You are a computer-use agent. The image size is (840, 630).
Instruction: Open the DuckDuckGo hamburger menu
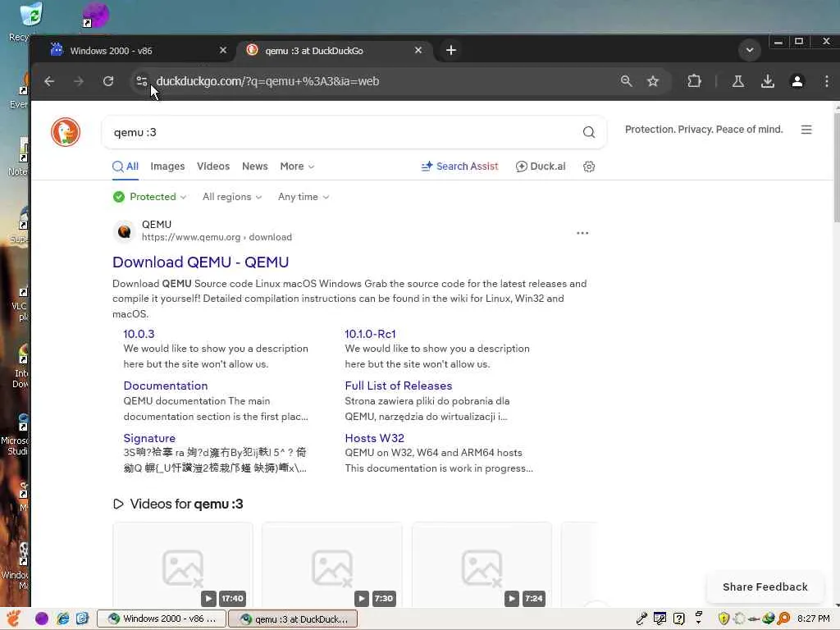pos(806,130)
